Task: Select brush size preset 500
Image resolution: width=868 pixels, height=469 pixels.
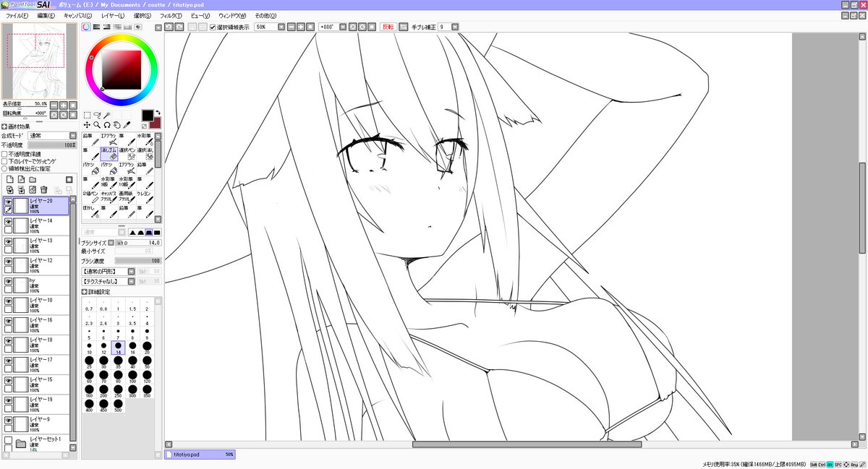Action: (118, 405)
